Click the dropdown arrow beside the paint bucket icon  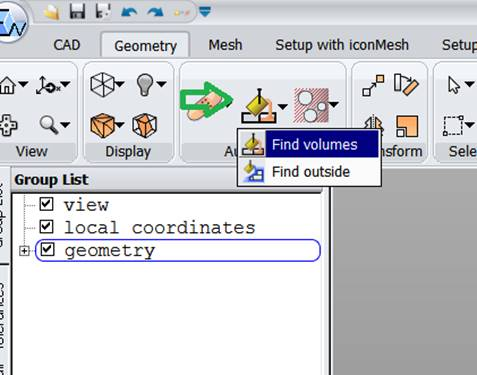pyautogui.click(x=283, y=107)
